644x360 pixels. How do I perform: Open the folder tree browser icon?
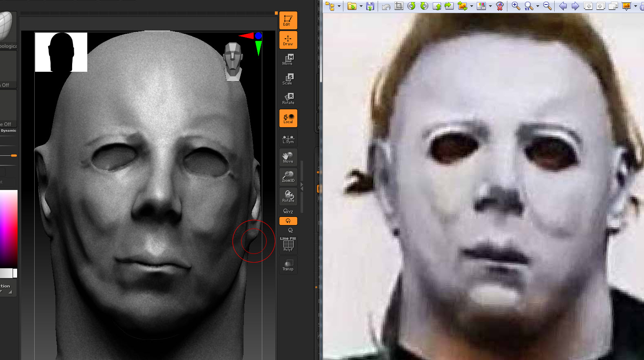[x=330, y=6]
